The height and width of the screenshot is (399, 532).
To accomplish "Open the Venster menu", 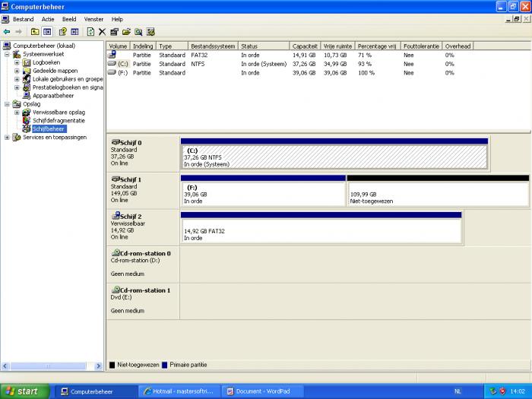I will (93, 19).
